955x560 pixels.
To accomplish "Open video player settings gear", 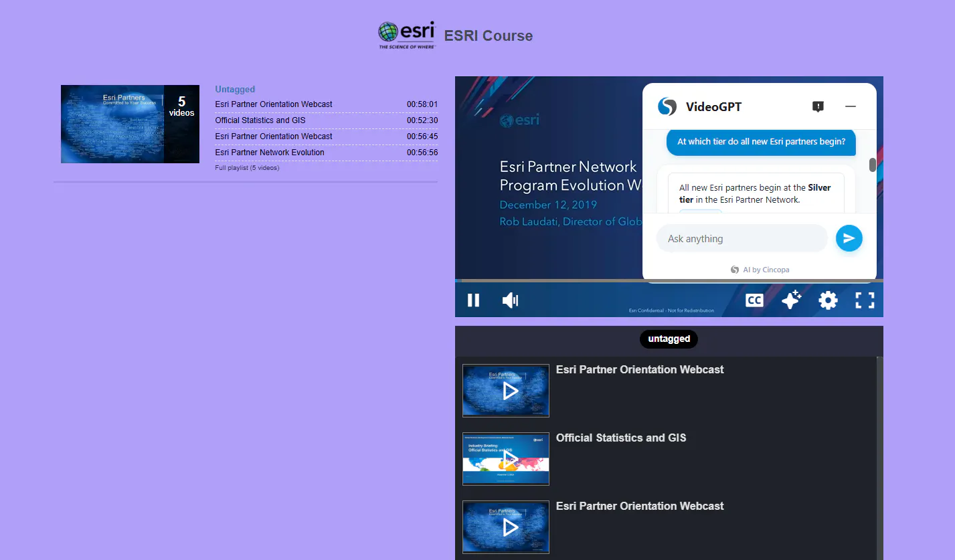I will pos(828,300).
